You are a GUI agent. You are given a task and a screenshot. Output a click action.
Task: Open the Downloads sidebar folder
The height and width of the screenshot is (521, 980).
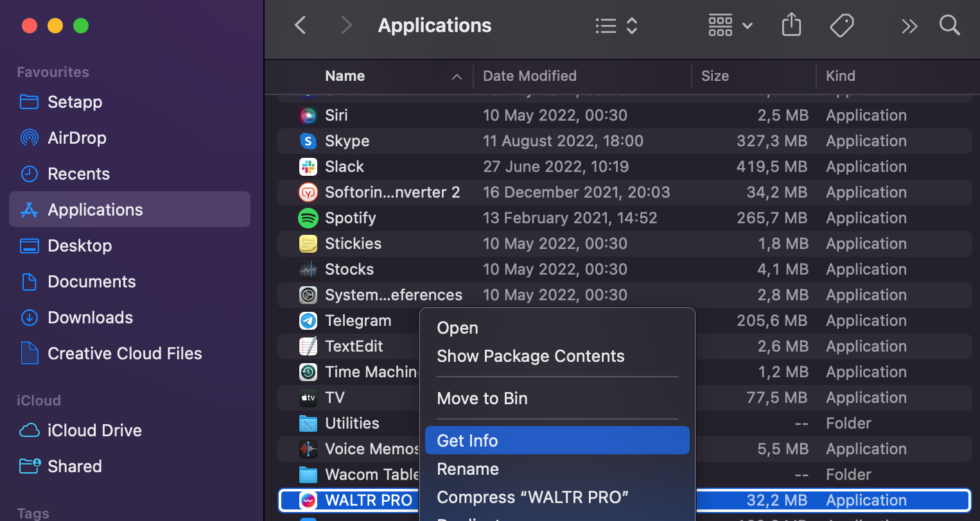click(x=90, y=318)
